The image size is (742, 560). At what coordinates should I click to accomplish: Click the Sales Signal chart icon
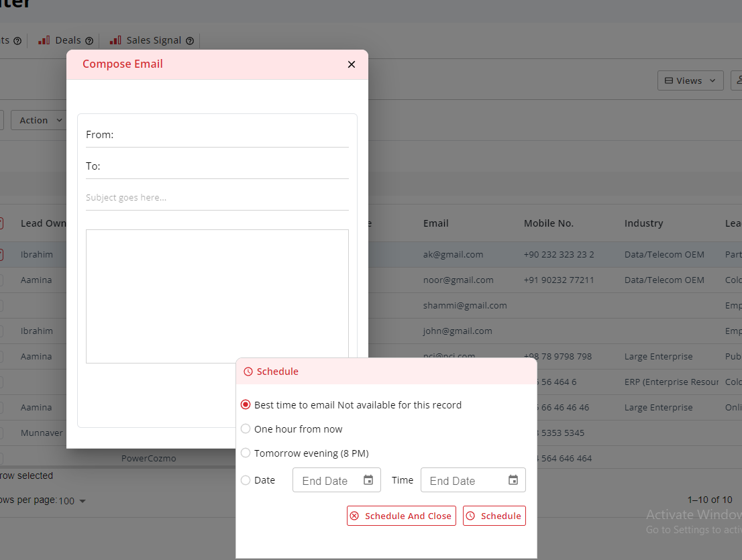(115, 40)
